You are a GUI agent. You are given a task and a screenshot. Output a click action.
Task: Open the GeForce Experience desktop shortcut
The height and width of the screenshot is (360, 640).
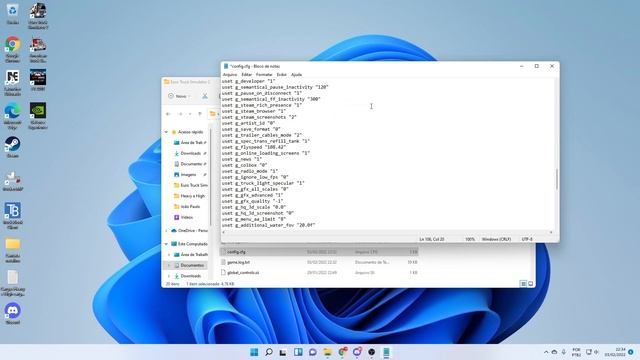(x=38, y=116)
